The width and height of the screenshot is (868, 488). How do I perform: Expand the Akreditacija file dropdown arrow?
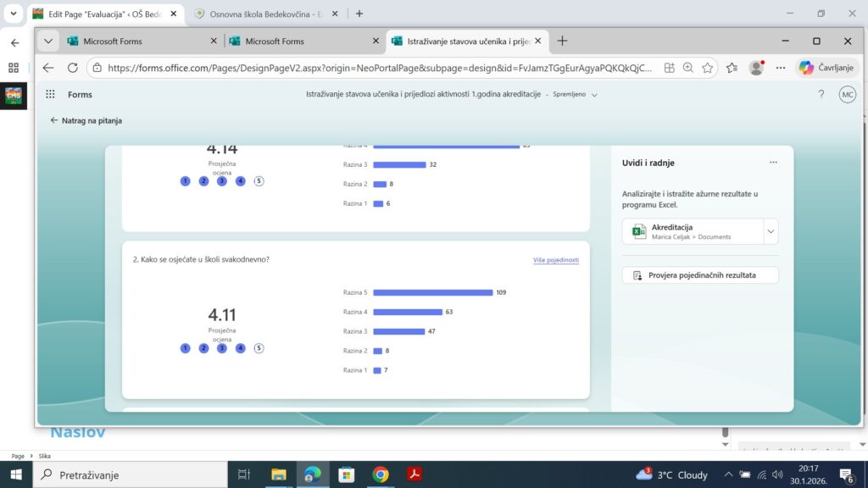(770, 231)
